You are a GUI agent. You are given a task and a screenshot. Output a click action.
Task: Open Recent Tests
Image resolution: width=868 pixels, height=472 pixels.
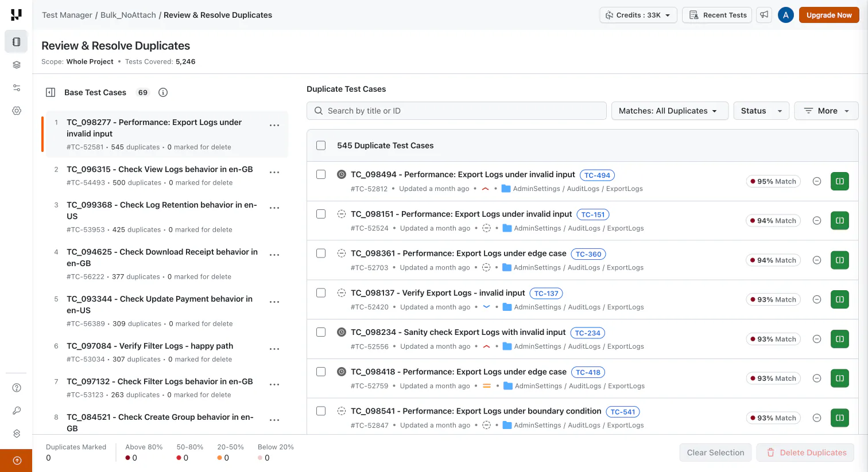(x=718, y=15)
